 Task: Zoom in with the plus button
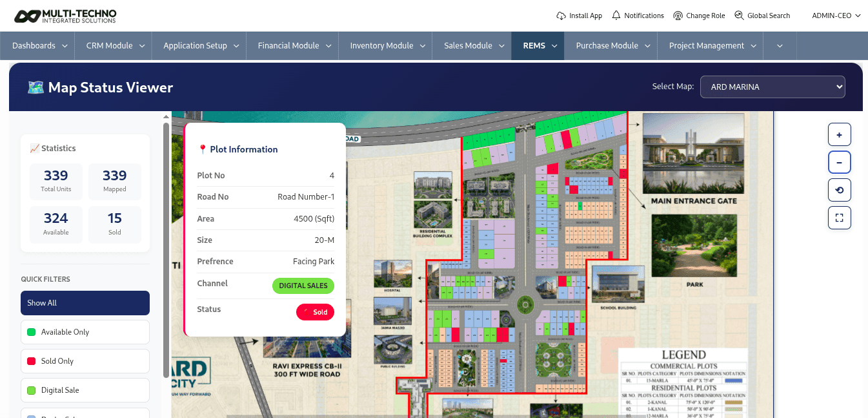840,135
